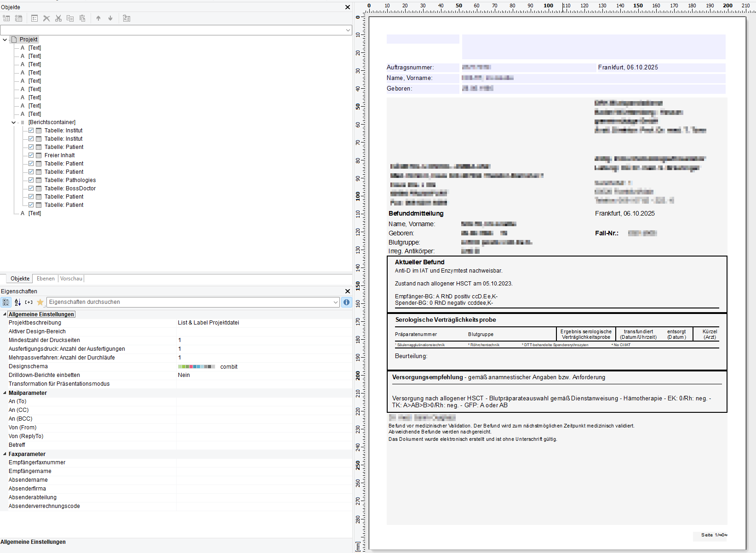This screenshot has height=553, width=756.
Task: Open the Eigenschaften durchsuchen dropdown arrow
Action: (x=335, y=302)
